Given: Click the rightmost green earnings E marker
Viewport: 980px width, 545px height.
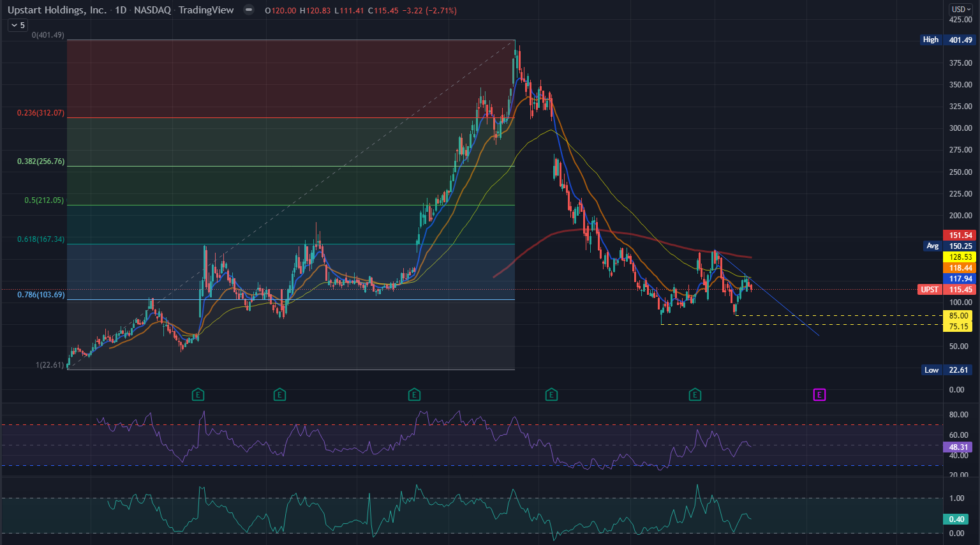Looking at the screenshot, I should tap(695, 394).
